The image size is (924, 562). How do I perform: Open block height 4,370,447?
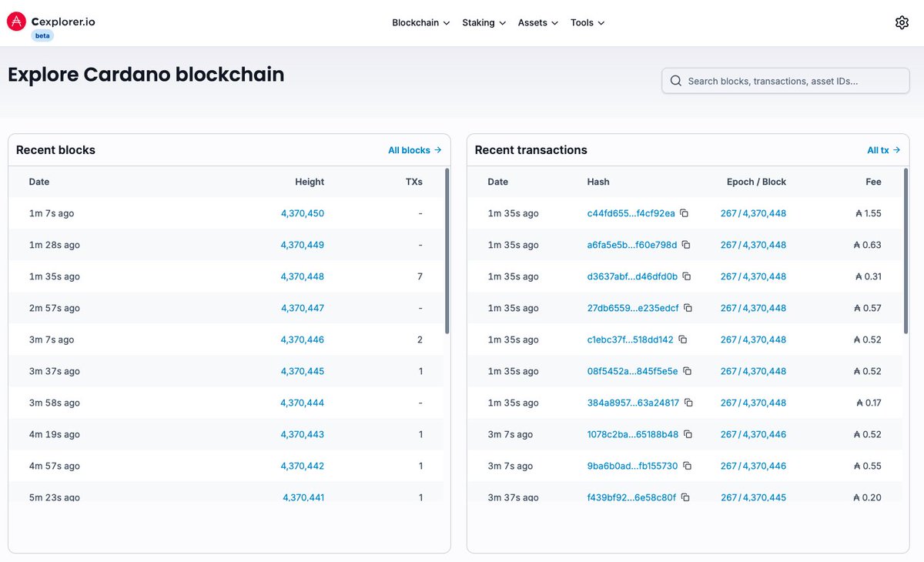pyautogui.click(x=302, y=308)
